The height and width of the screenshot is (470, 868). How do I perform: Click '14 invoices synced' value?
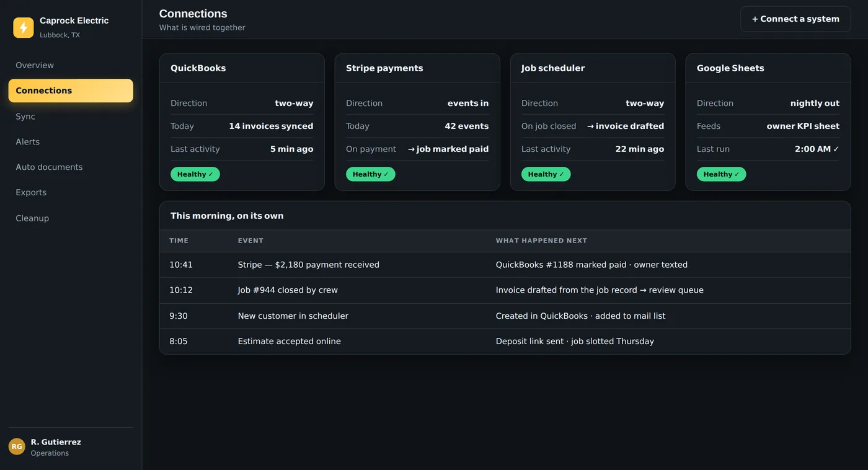tap(271, 126)
